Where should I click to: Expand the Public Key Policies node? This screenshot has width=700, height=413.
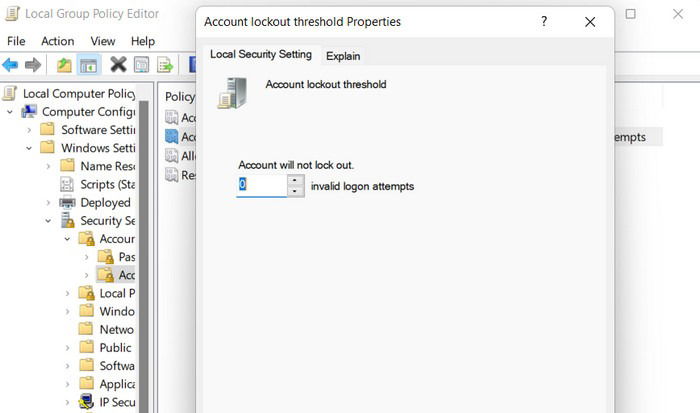point(67,347)
